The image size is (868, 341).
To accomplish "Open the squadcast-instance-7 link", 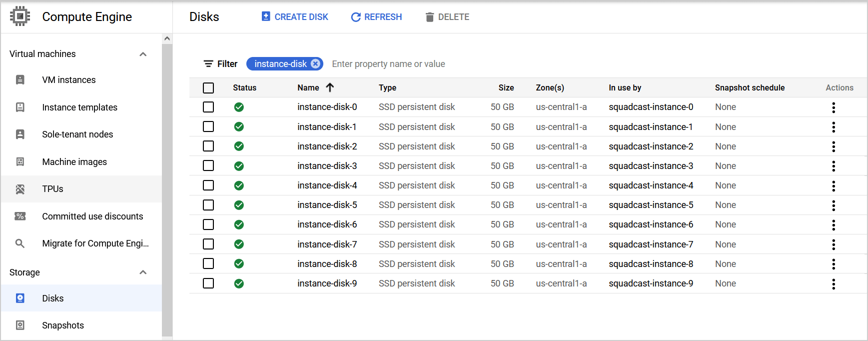I will coord(651,244).
